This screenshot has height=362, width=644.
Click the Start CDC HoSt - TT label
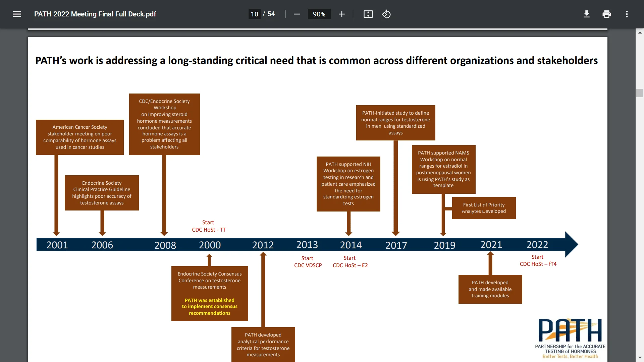point(209,226)
